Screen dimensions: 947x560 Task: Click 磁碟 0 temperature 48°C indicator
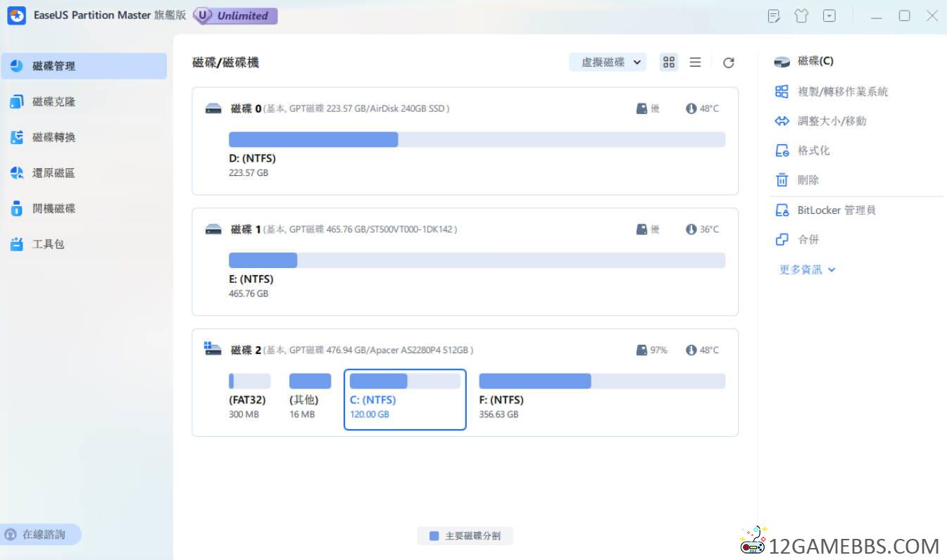point(703,108)
